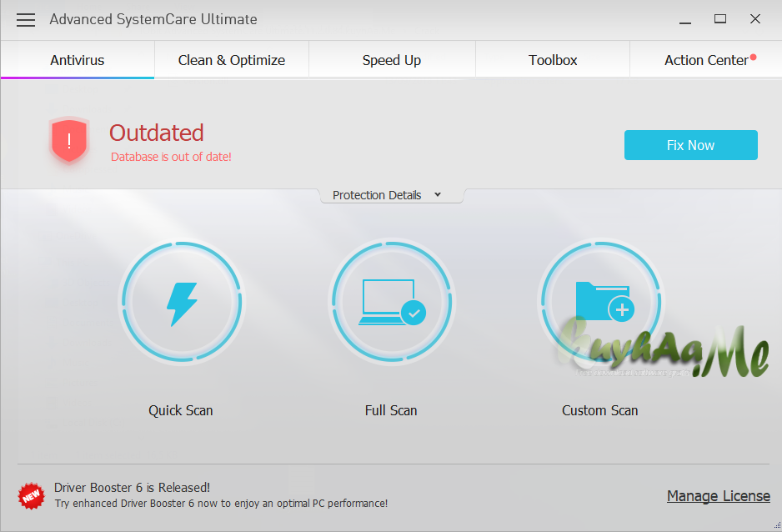Open Custom Scan folder-plus icon
The image size is (782, 532).
(x=601, y=302)
